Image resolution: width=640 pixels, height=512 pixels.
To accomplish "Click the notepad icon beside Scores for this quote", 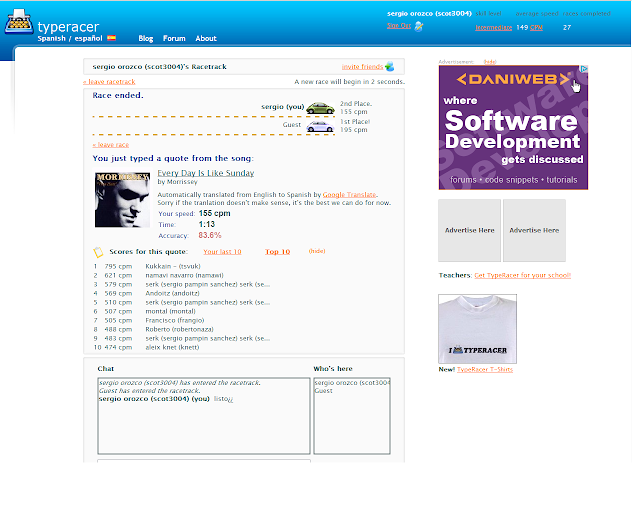I will pyautogui.click(x=98, y=252).
